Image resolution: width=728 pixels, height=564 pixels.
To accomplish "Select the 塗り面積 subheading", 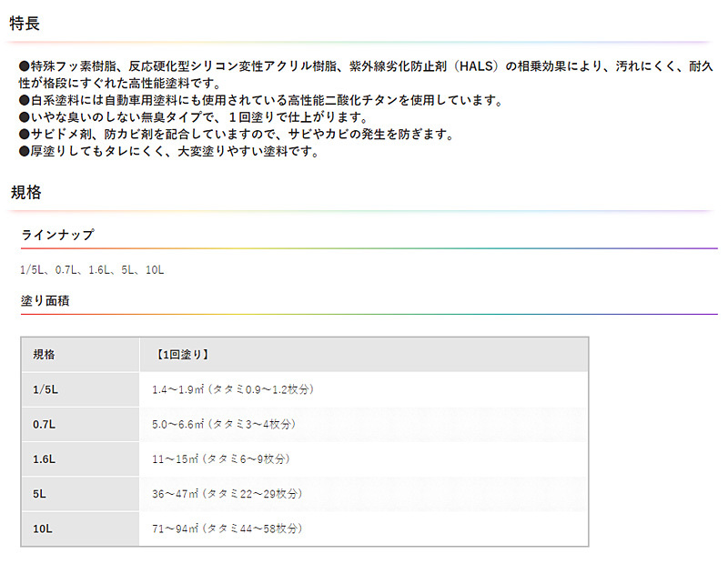I will tap(45, 299).
